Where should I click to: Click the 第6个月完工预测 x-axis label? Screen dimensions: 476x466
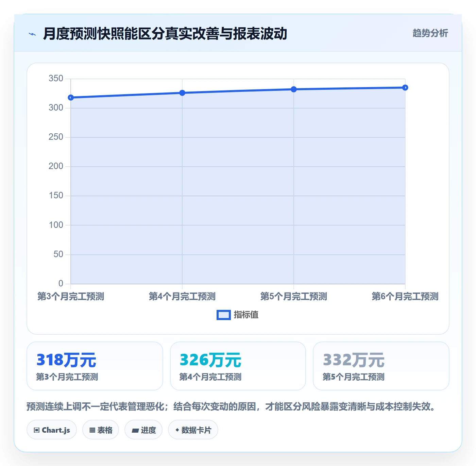point(405,297)
